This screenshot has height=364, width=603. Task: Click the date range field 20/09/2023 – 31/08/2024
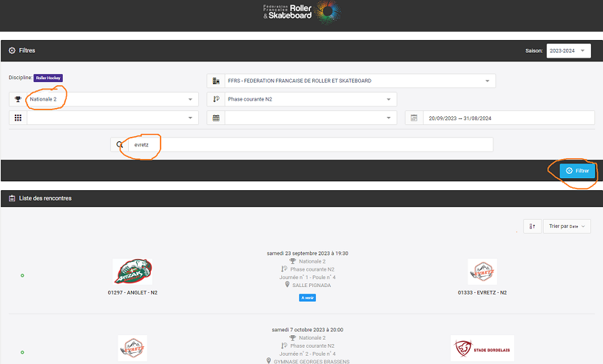(509, 118)
